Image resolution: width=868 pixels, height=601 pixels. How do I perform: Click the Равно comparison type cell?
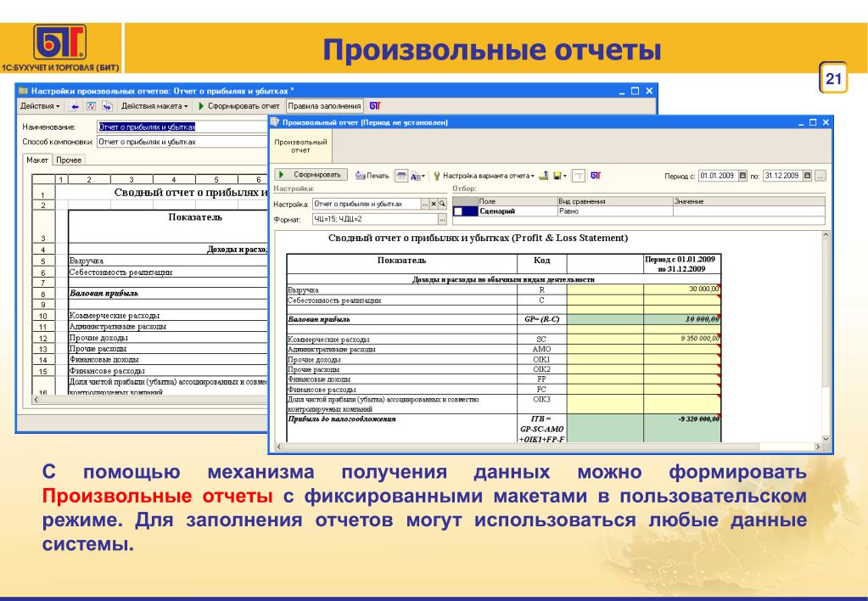[615, 211]
